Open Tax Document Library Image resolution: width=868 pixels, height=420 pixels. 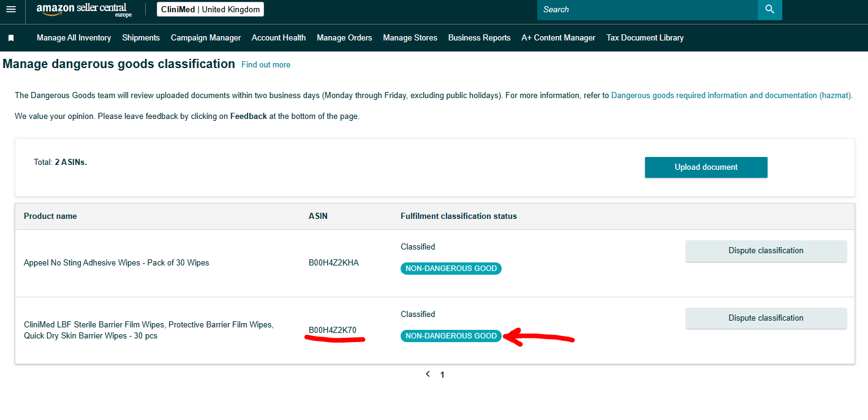[645, 38]
